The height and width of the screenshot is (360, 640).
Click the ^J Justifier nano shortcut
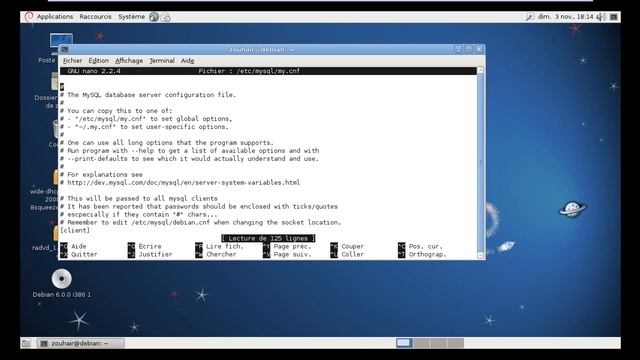(x=150, y=254)
